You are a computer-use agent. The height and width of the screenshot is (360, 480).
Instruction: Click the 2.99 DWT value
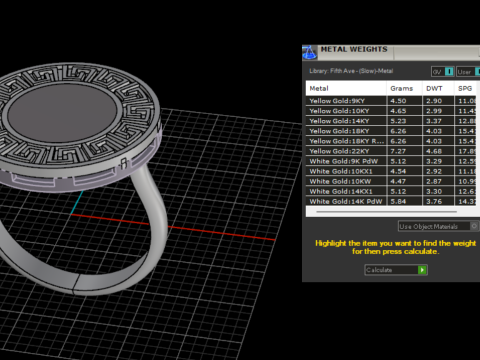pyautogui.click(x=434, y=111)
